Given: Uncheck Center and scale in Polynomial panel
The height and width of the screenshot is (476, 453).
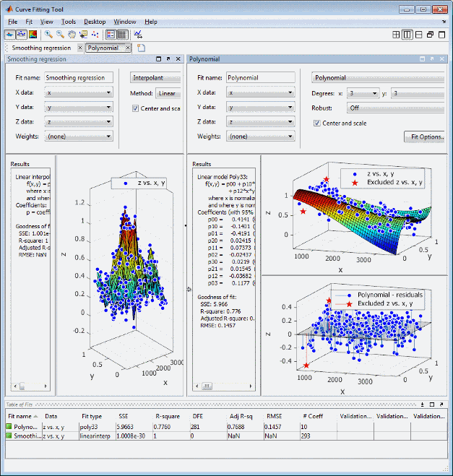Looking at the screenshot, I should pos(317,123).
